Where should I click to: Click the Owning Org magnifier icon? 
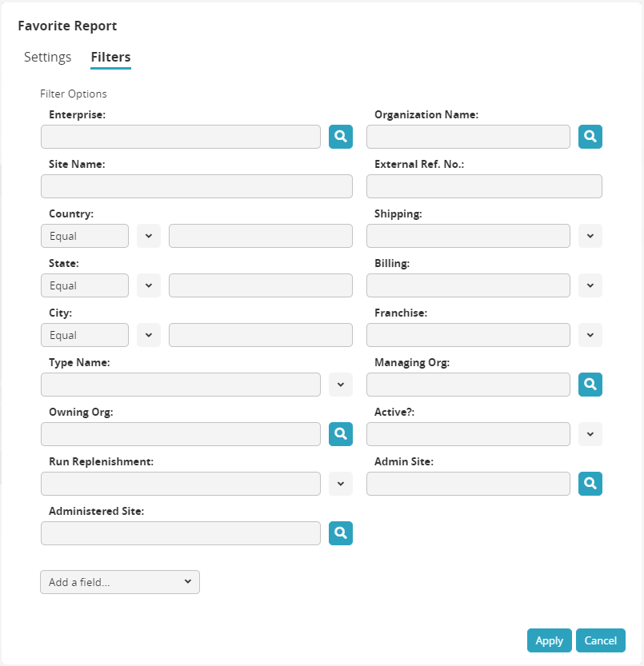(341, 434)
